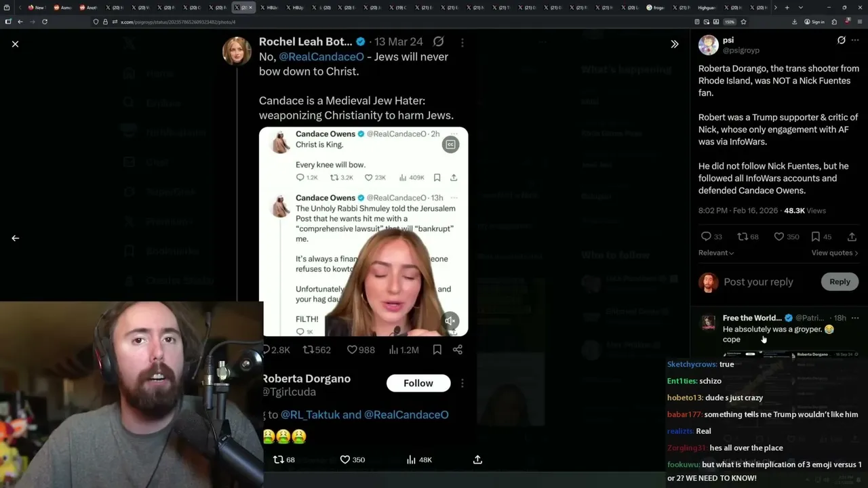The width and height of the screenshot is (868, 488).
Task: Bookmark psi's post showing 45 bookmarks
Action: 821,237
